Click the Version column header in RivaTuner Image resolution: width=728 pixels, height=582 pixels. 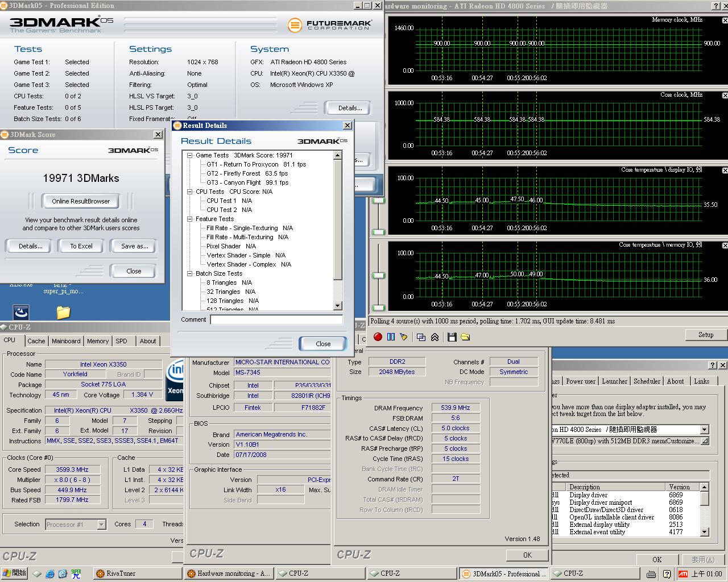point(682,487)
